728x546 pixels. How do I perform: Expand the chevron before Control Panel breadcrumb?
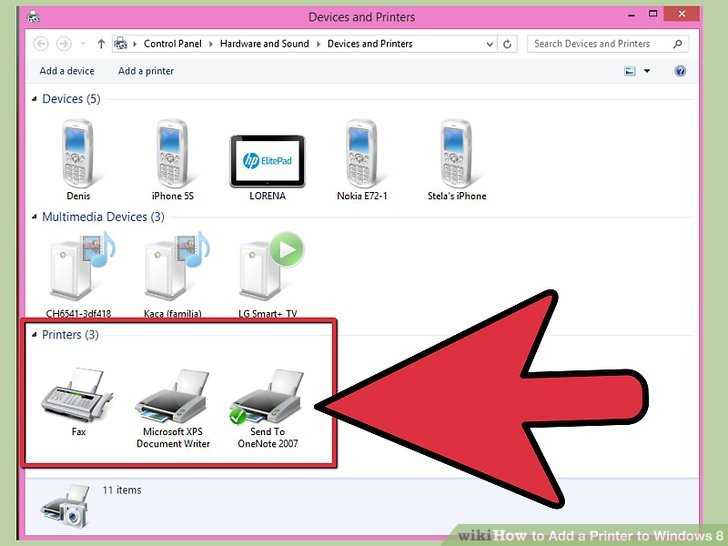(135, 44)
